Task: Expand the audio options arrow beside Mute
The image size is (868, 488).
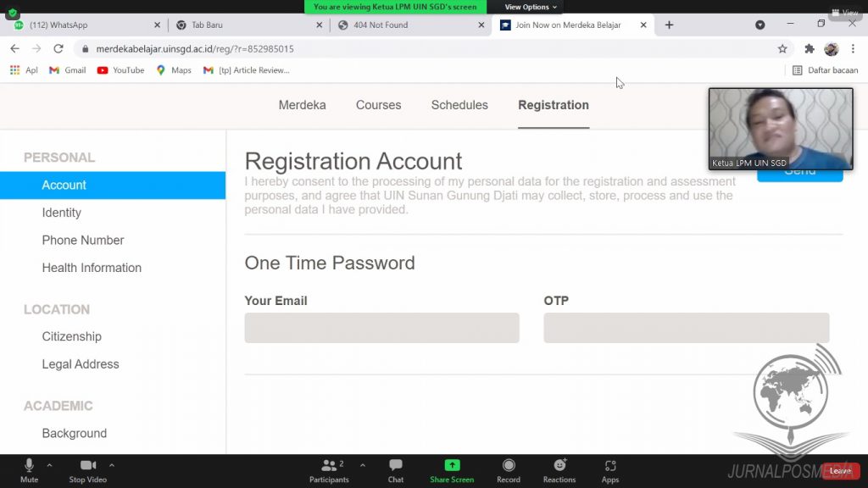Action: pos(49,465)
